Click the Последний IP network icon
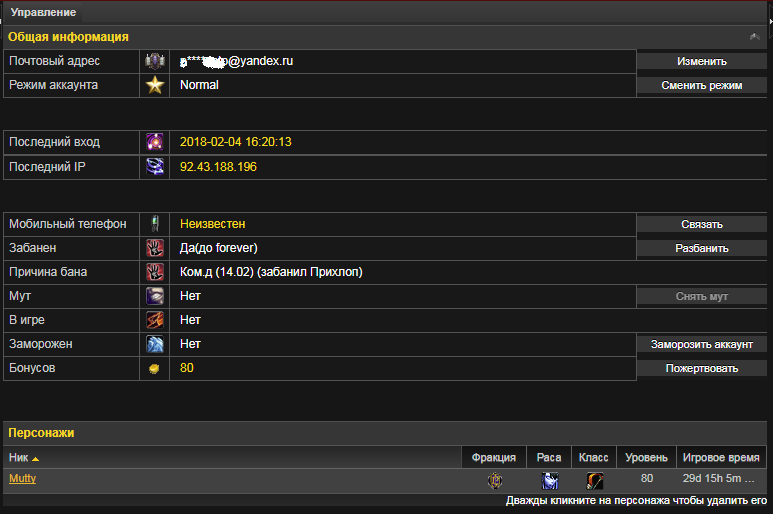The image size is (773, 514). point(155,167)
